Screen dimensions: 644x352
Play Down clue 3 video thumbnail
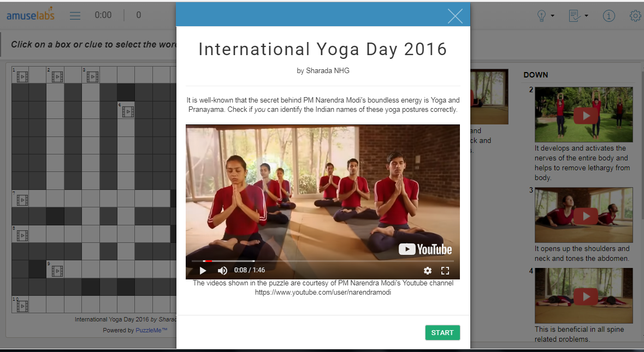586,216
